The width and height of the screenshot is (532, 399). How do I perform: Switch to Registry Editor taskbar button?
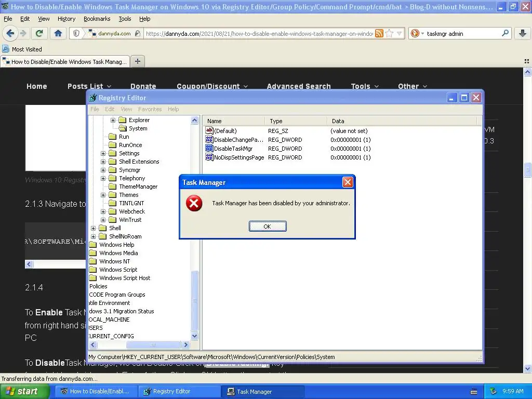(179, 391)
